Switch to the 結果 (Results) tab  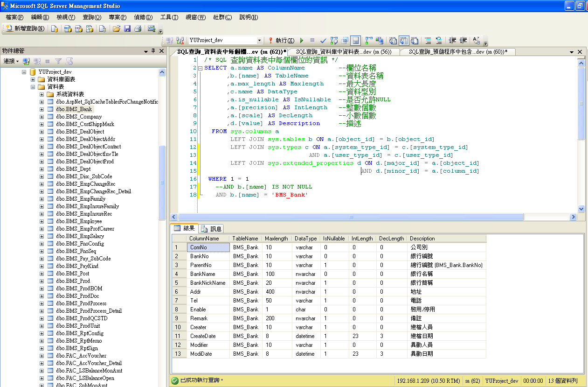184,228
